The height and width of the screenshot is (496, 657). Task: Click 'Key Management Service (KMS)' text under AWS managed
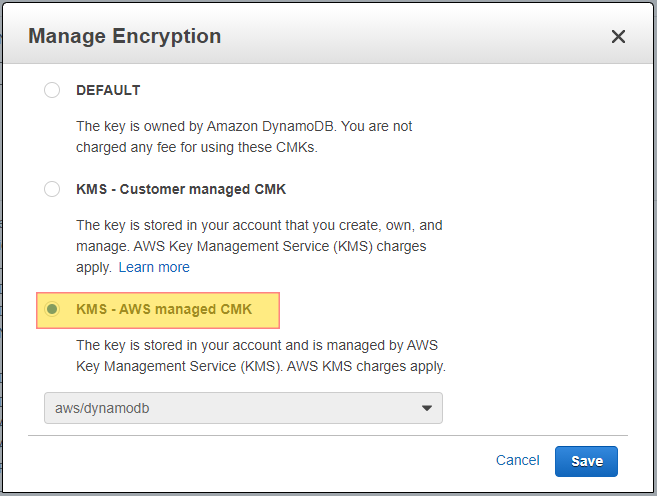click(179, 367)
